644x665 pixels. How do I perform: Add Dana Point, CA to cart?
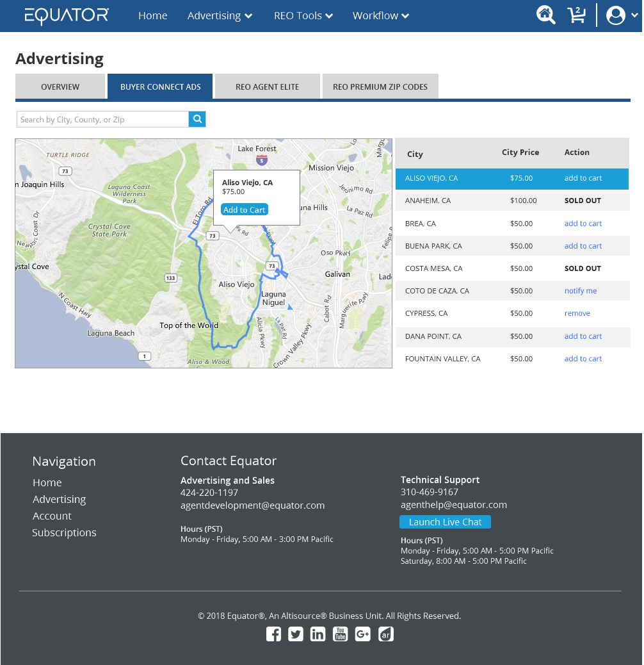(583, 336)
